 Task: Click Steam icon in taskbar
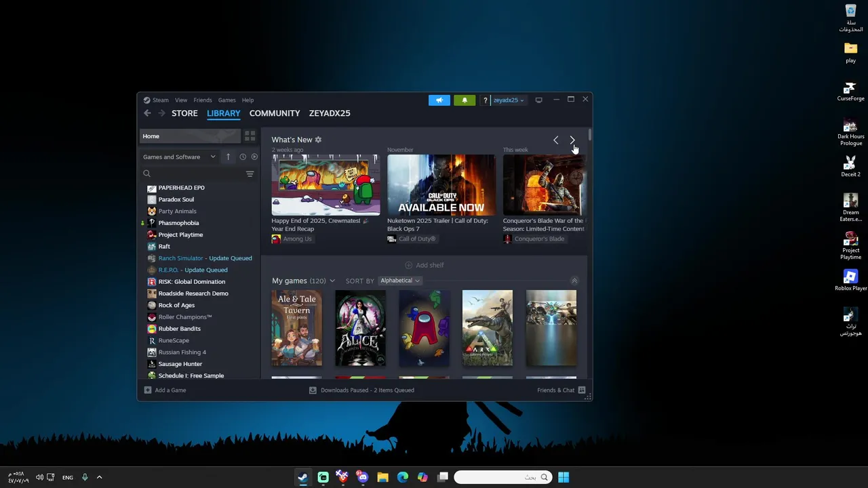coord(302,477)
